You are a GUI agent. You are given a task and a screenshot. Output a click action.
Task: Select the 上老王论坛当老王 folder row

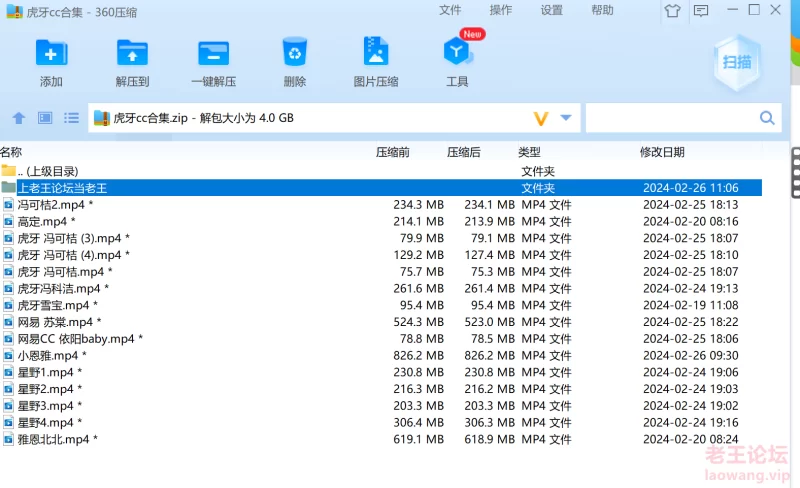[381, 188]
